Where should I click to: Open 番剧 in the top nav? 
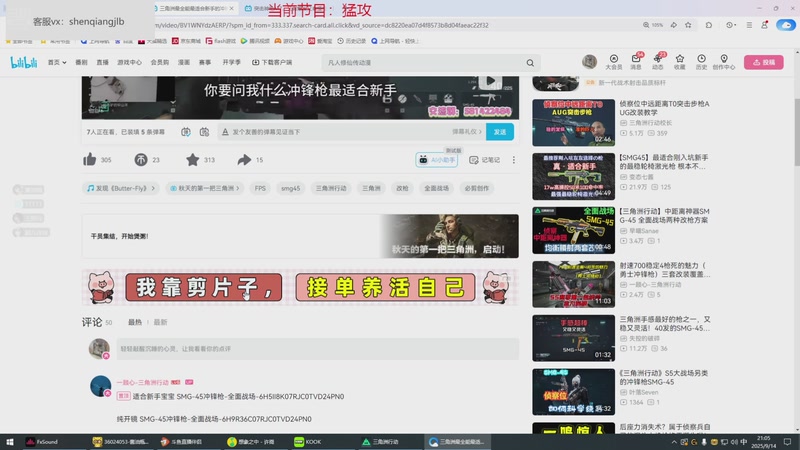coord(82,62)
